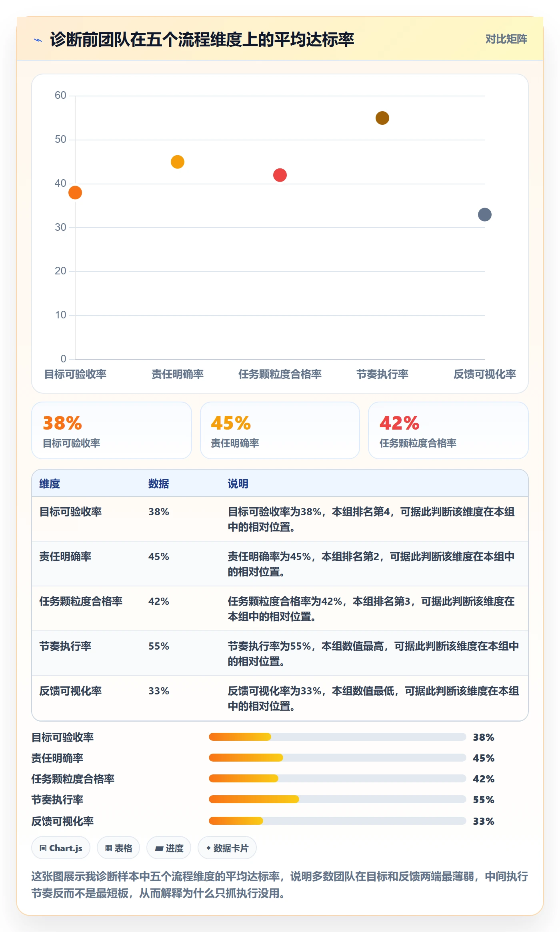This screenshot has width=560, height=932.
Task: Click the yellow 责任明确率 data point in chart
Action: point(178,162)
